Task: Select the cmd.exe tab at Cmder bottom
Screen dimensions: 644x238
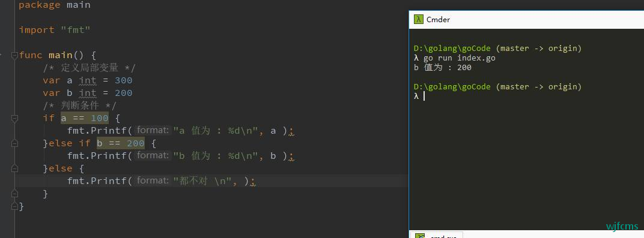Action: (437, 236)
